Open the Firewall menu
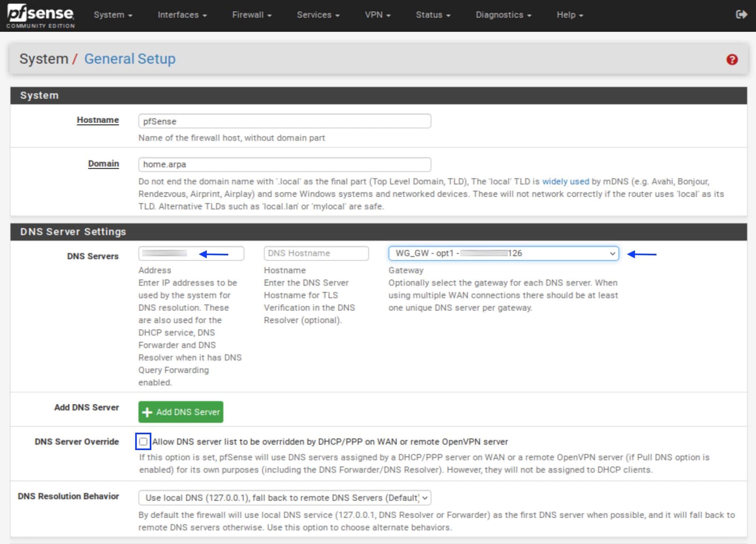 [x=252, y=15]
